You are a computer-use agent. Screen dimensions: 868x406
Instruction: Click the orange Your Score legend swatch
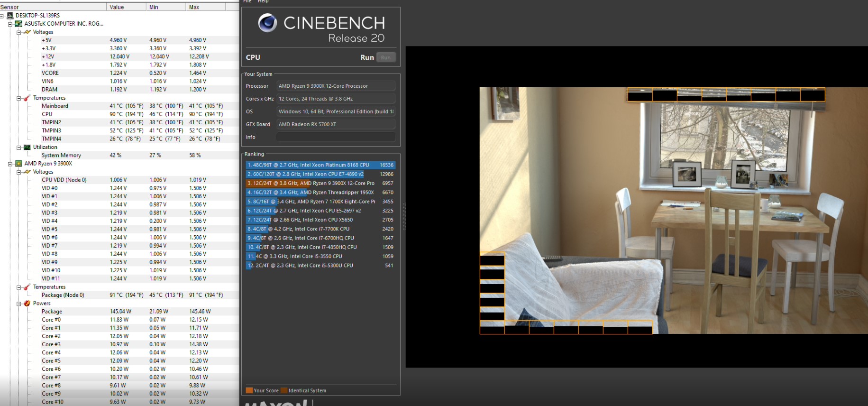coord(249,391)
